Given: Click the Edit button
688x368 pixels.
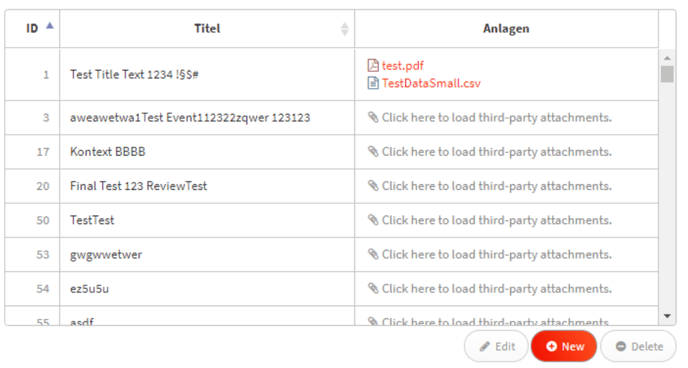Looking at the screenshot, I should (497, 347).
